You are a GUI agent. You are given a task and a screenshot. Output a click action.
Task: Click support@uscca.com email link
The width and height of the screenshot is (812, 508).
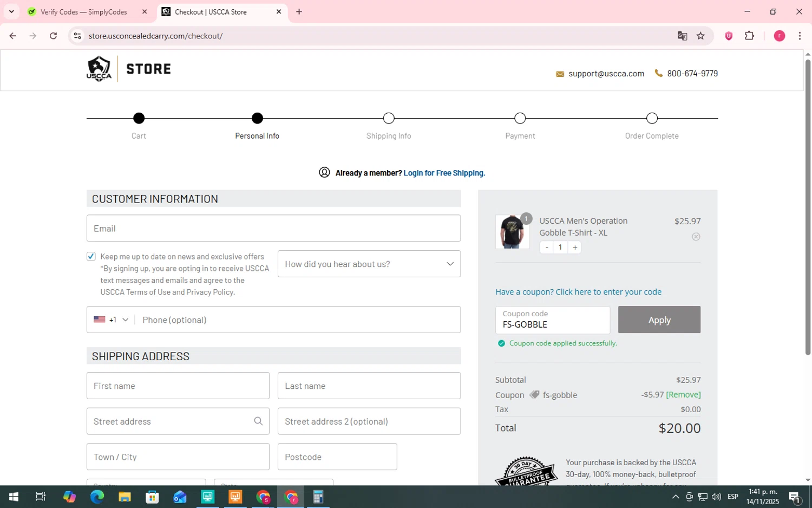tap(606, 74)
